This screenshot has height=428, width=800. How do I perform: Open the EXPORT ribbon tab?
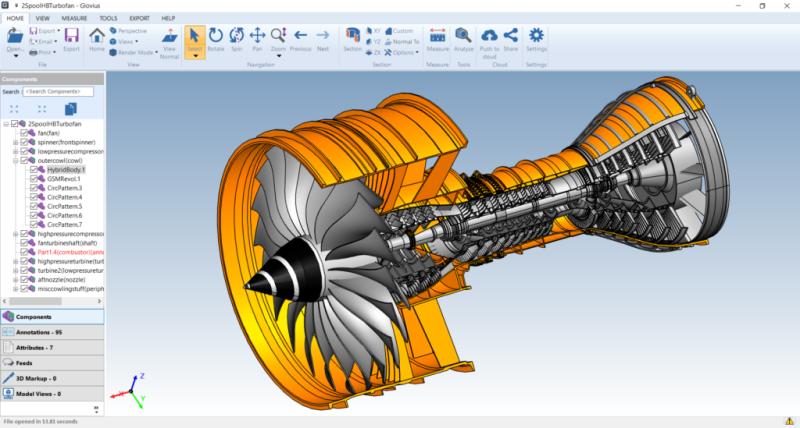[139, 18]
